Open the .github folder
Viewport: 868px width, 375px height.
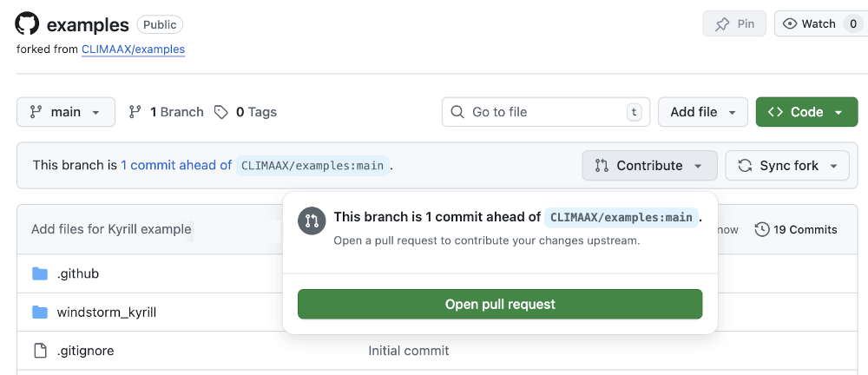point(78,273)
